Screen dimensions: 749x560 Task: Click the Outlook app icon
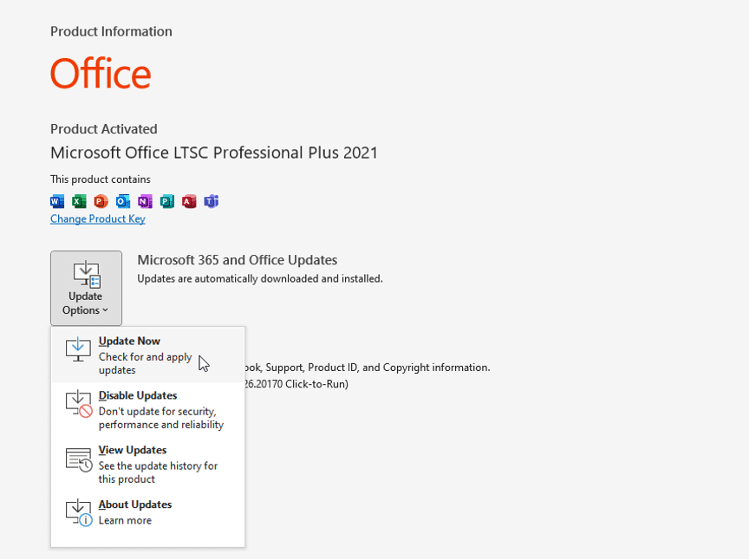123,202
